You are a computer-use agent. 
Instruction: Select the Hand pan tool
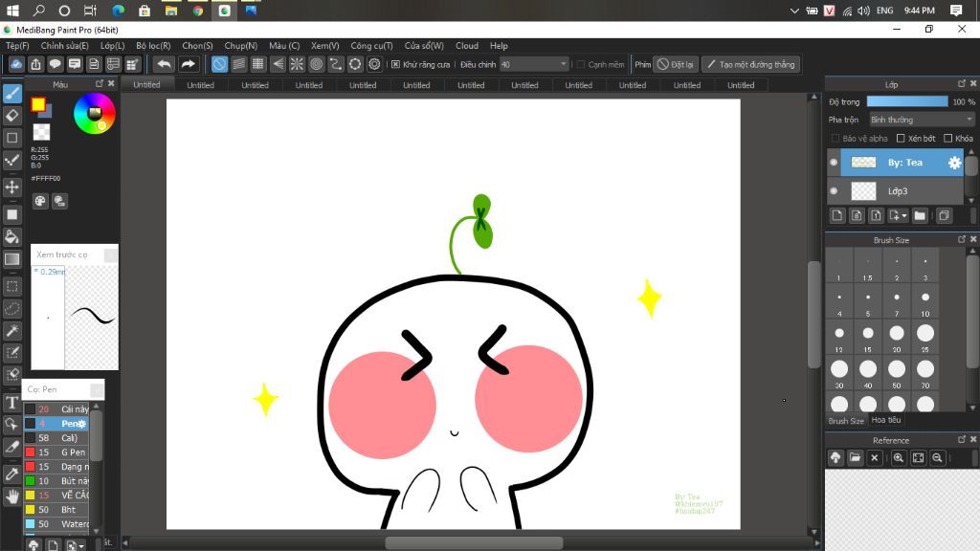pyautogui.click(x=12, y=496)
